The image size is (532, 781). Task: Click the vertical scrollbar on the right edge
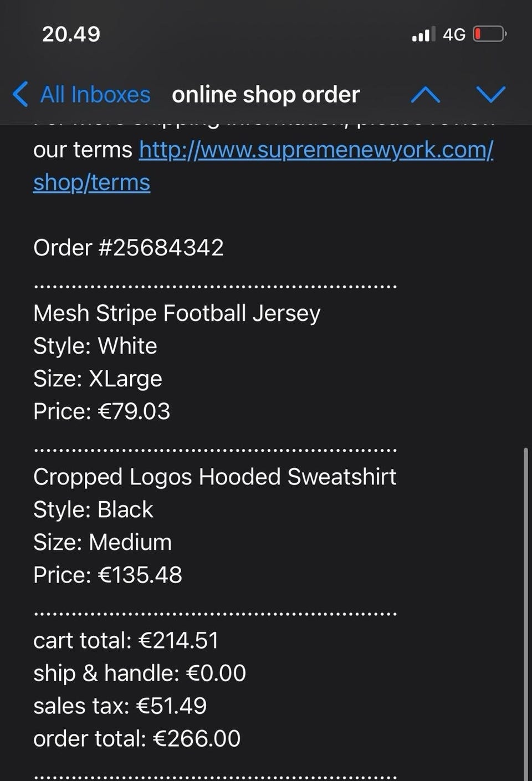(526, 610)
